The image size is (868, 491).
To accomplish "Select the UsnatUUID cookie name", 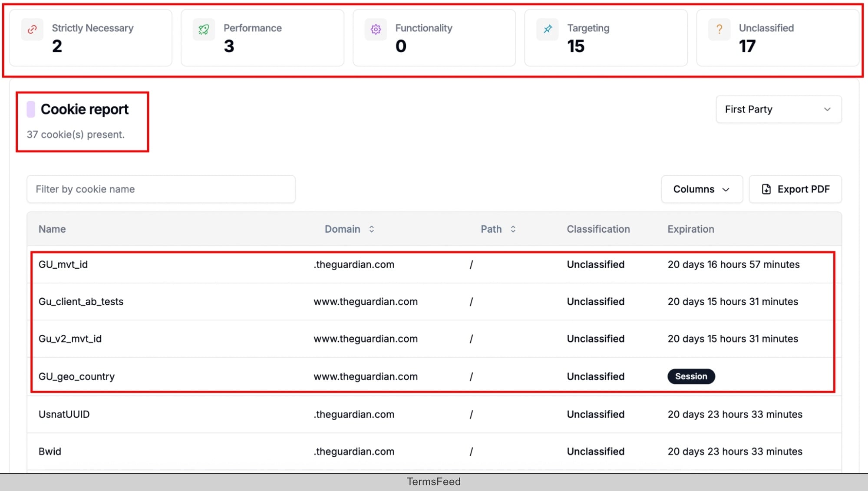I will click(x=64, y=414).
